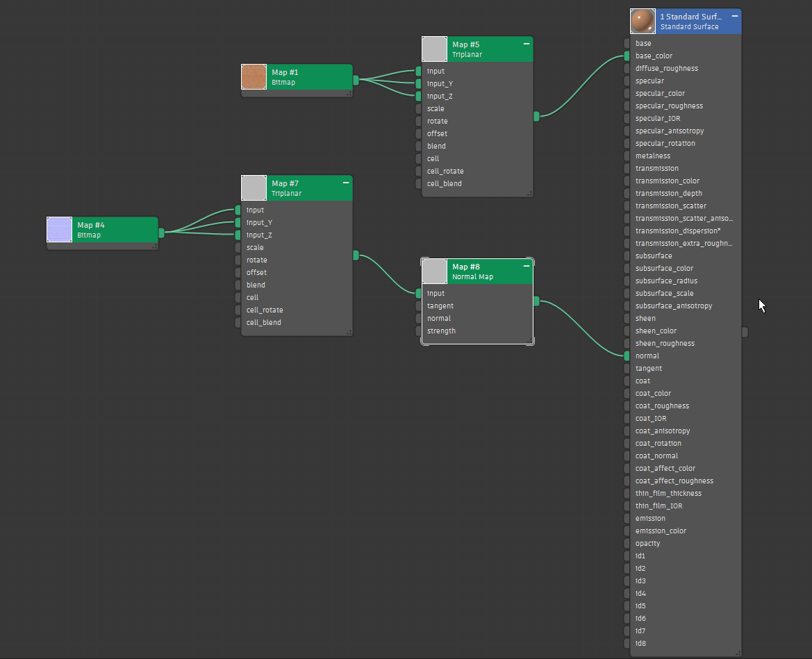Select the Map #8 Normal Map node header

point(479,271)
